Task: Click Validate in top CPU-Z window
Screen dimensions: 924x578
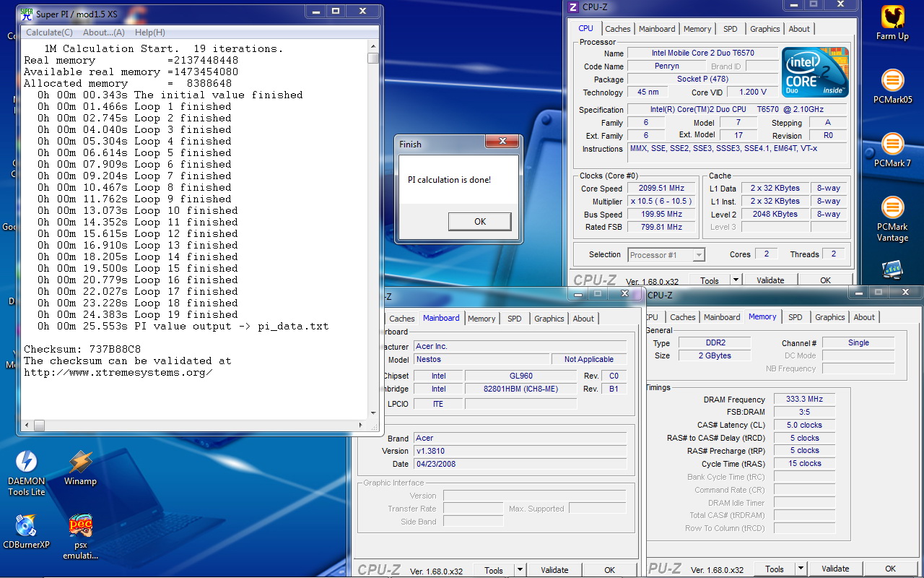Action: click(x=770, y=280)
